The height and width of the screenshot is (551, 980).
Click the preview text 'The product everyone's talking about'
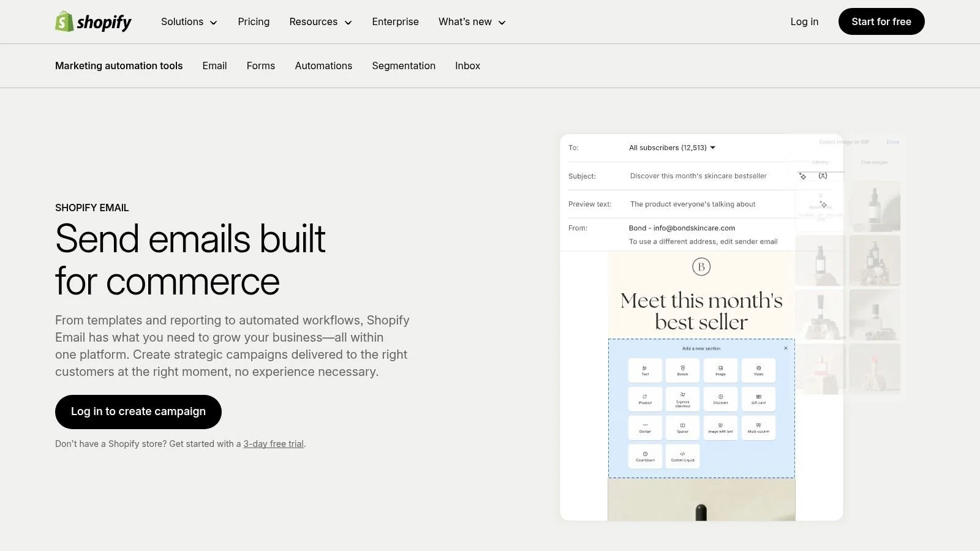click(693, 204)
